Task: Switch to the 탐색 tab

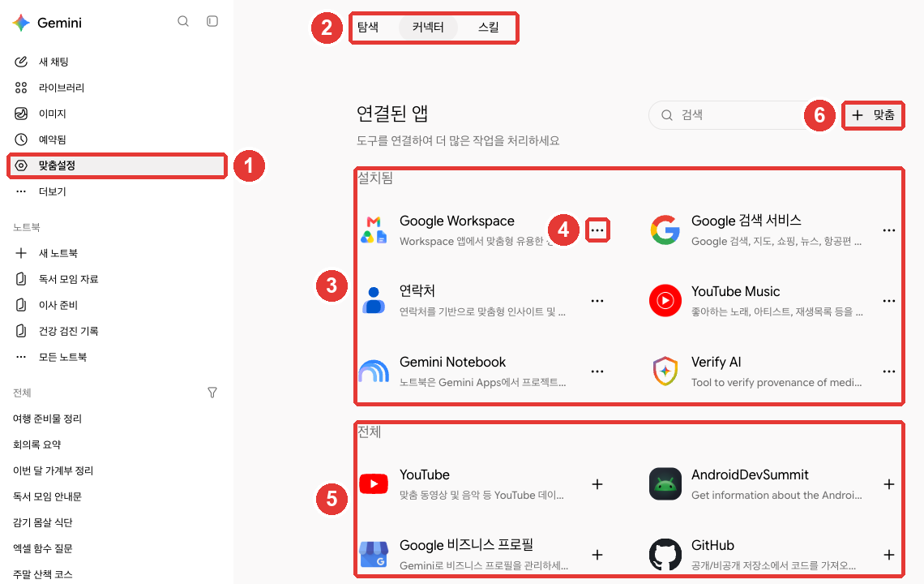Action: point(368,27)
